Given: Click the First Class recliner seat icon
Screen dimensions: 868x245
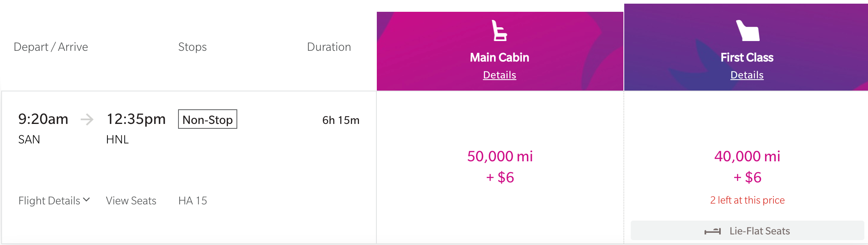Looking at the screenshot, I should (x=747, y=30).
